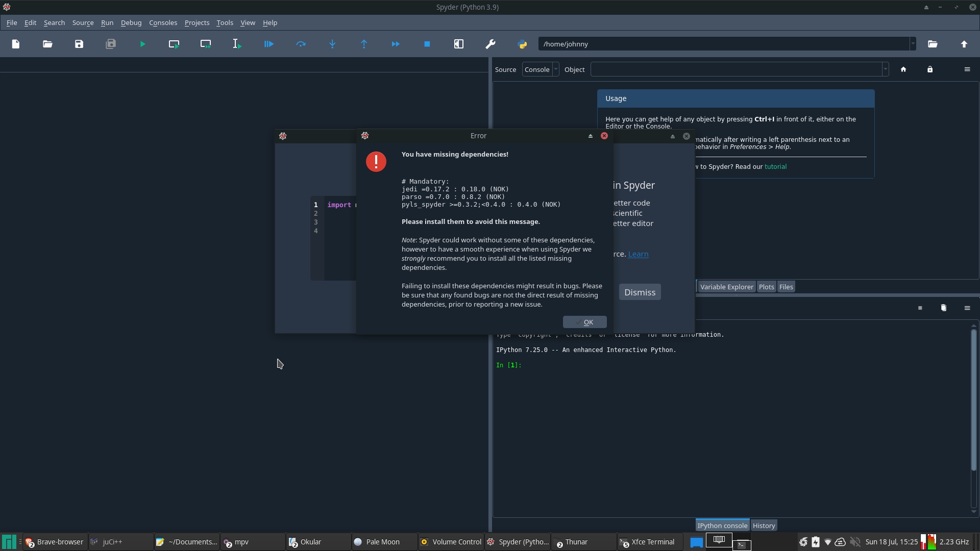Open Thunar from the taskbar
The image size is (980, 551).
click(x=583, y=542)
